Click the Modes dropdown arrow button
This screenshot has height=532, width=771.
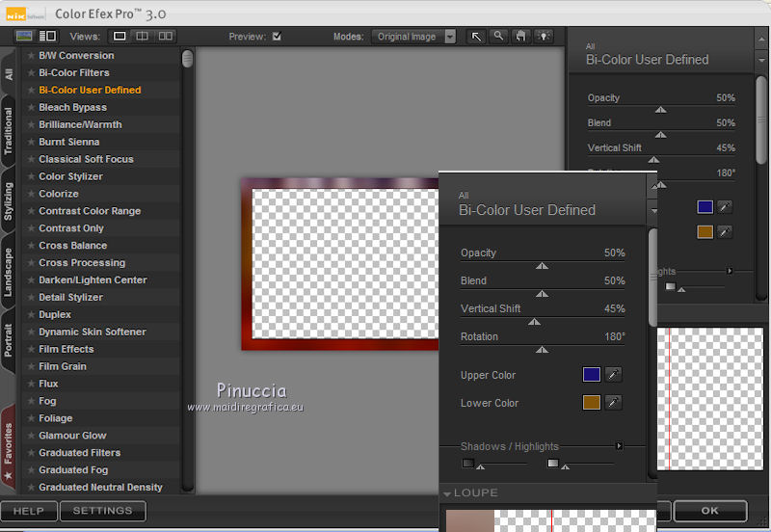click(x=450, y=37)
